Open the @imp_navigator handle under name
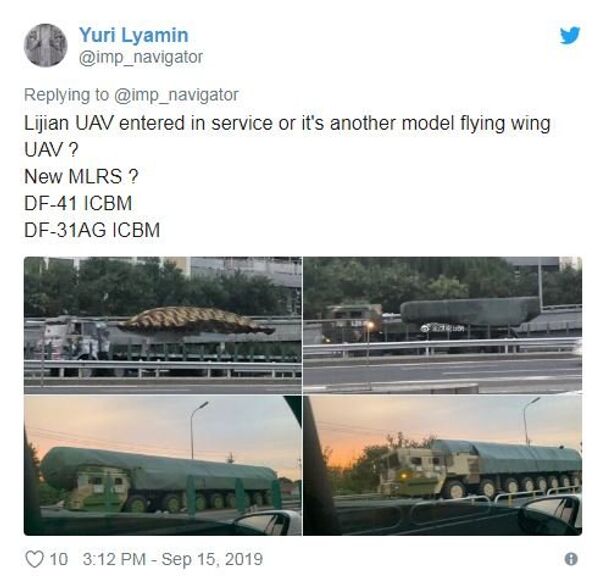The image size is (600, 578). point(140,57)
